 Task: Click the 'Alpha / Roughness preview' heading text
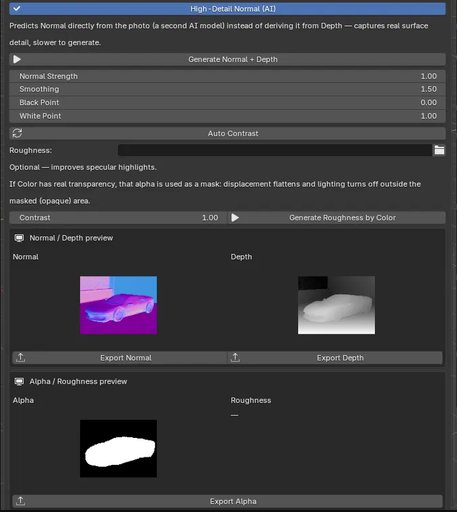pyautogui.click(x=78, y=381)
